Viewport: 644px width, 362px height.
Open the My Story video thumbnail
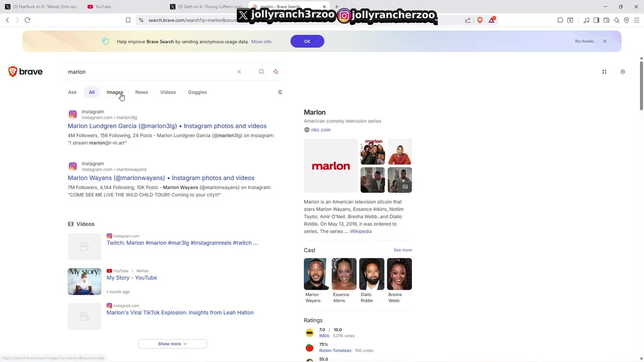[85, 282]
